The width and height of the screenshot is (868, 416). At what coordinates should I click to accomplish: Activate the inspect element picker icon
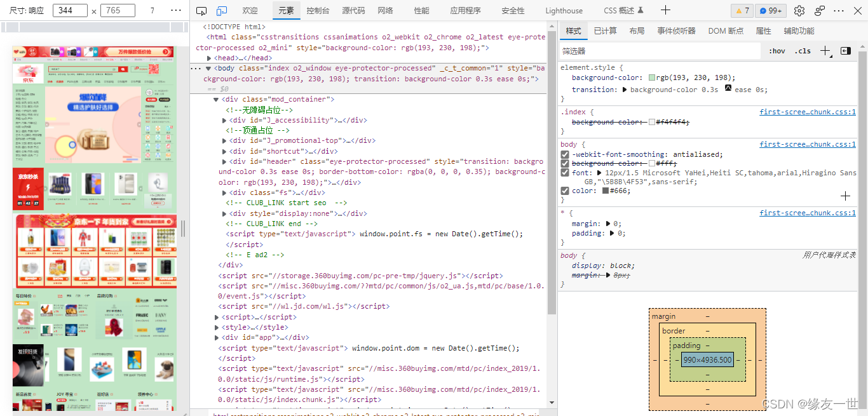click(201, 11)
